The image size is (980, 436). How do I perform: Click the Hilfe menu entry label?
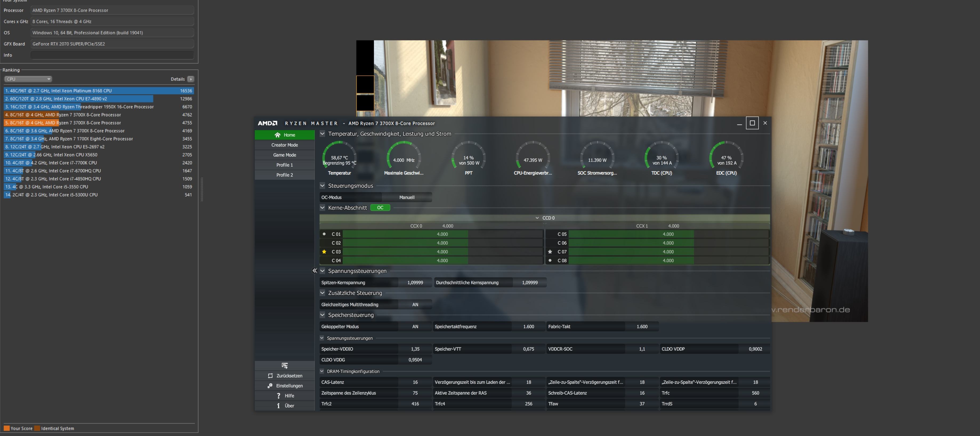tap(289, 396)
